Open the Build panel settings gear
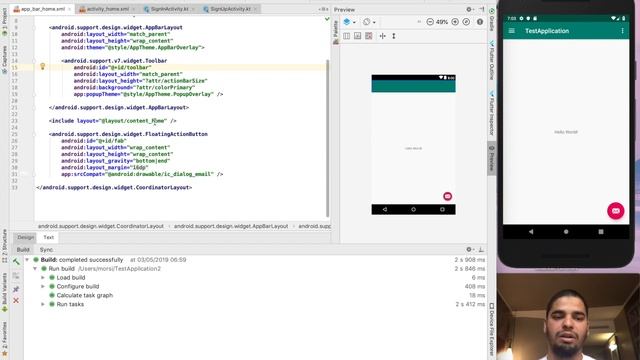 [x=469, y=249]
